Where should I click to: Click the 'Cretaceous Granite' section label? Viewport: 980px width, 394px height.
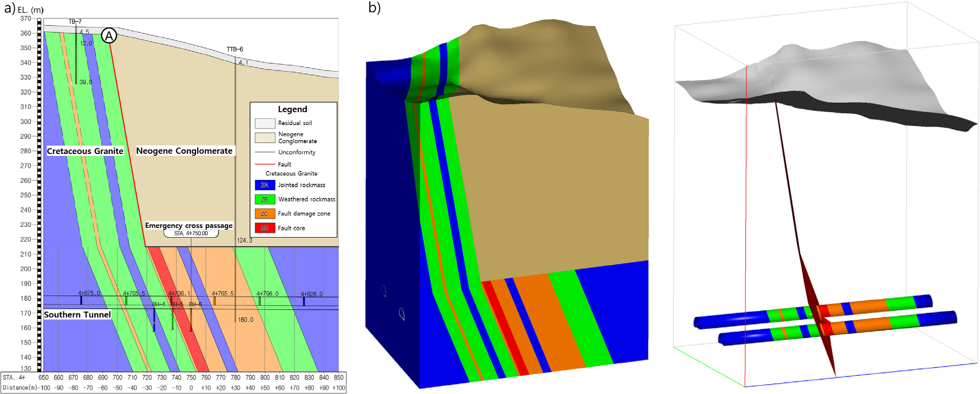(x=85, y=151)
